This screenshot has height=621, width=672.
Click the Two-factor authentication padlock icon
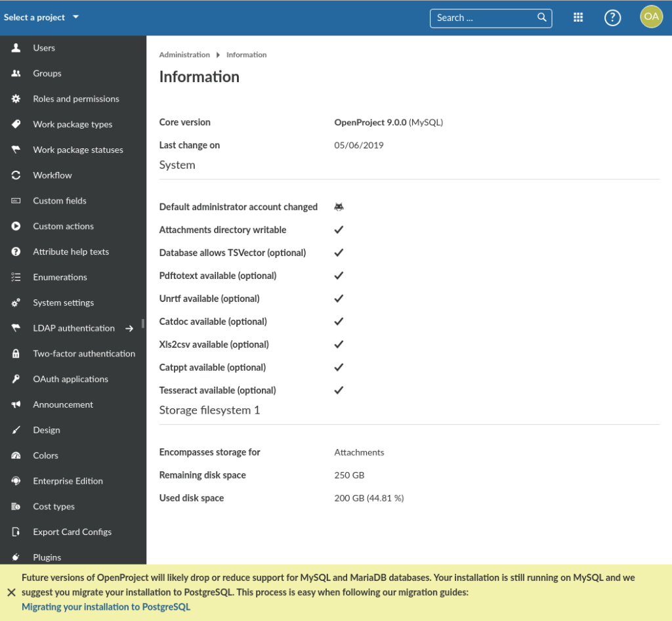coord(14,353)
